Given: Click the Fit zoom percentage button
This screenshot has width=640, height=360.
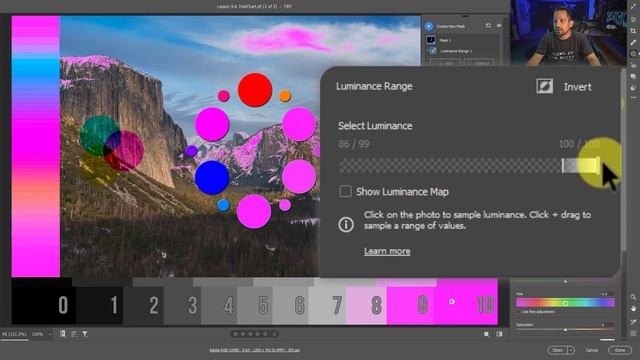Looking at the screenshot, I should (14, 334).
